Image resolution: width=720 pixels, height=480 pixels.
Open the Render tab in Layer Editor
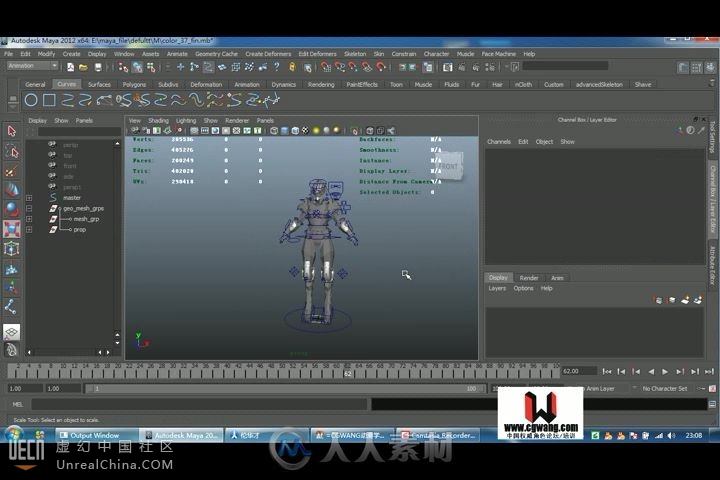coord(529,278)
